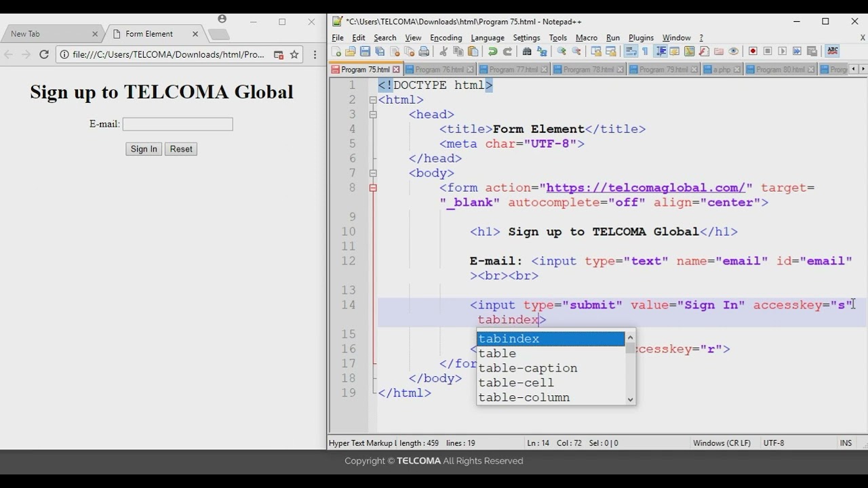Save the current file with the floppy icon
The height and width of the screenshot is (488, 868).
click(365, 52)
